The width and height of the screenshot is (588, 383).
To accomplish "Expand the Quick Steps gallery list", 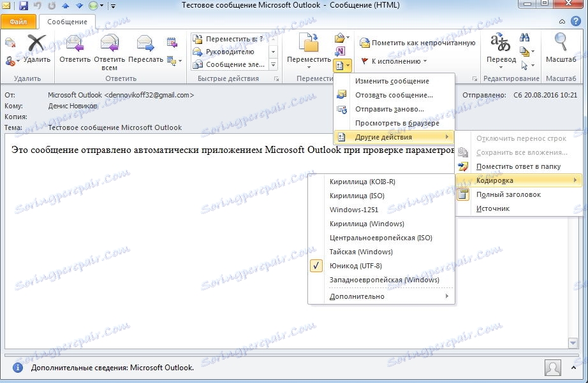I will tap(274, 64).
